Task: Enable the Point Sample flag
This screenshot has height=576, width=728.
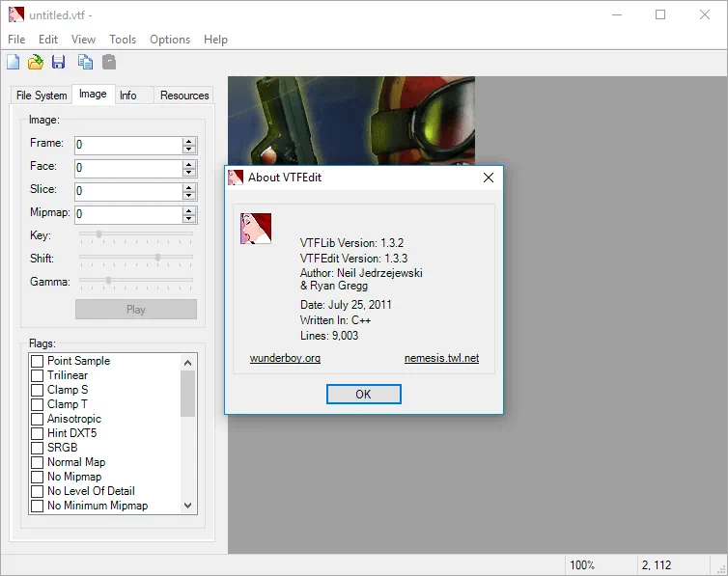Action: coord(38,361)
